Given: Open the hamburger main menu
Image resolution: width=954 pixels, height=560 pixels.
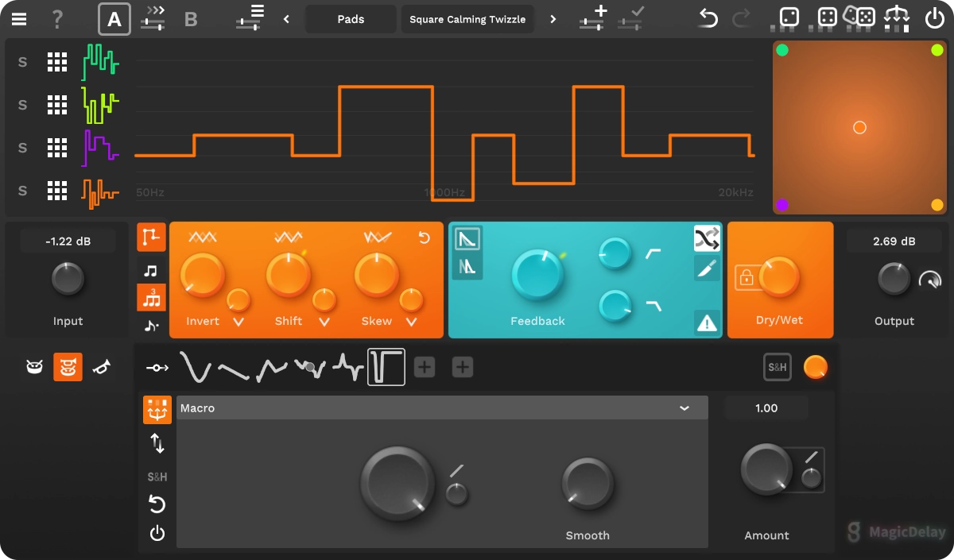Looking at the screenshot, I should (x=19, y=19).
